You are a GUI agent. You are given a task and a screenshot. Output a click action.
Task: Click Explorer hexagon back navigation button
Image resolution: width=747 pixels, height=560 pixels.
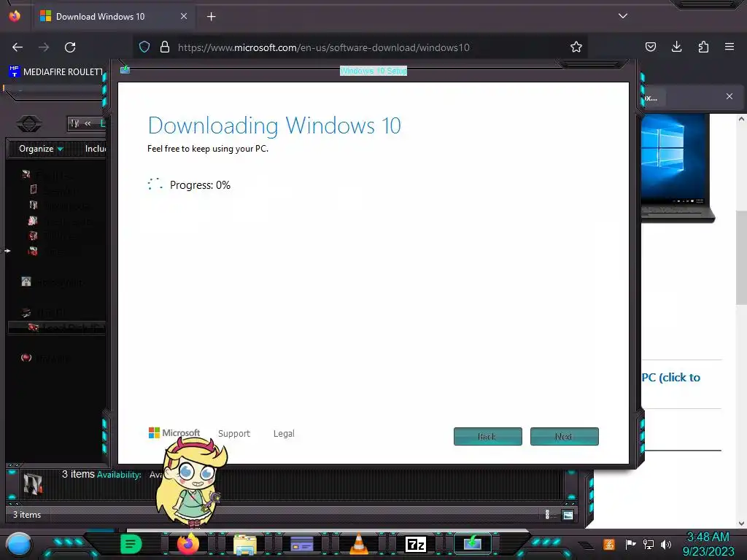[29, 124]
